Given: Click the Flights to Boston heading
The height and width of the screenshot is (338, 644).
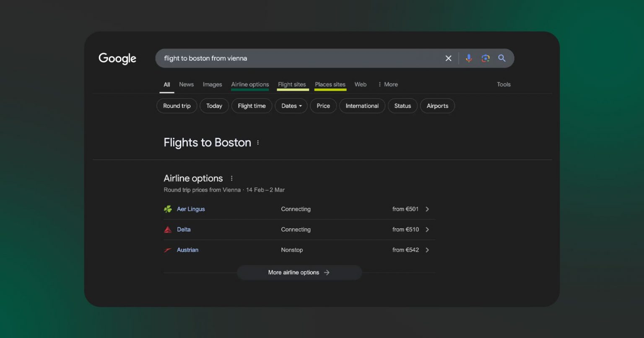Looking at the screenshot, I should 207,143.
